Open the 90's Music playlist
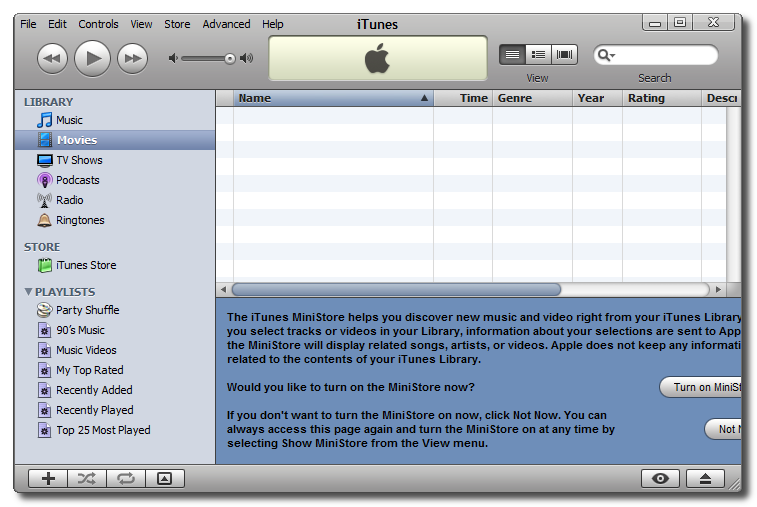 (x=115, y=330)
